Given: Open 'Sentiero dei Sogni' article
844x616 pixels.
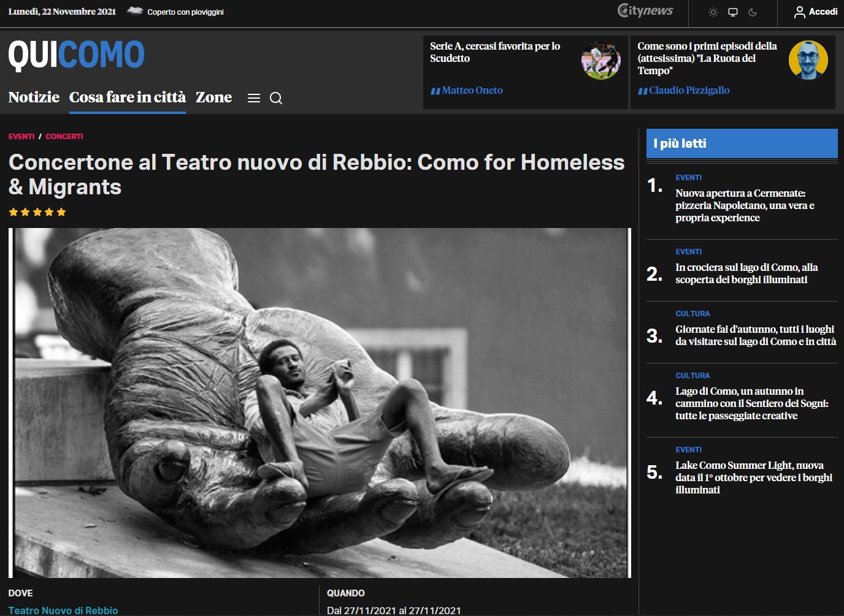Looking at the screenshot, I should coord(752,403).
